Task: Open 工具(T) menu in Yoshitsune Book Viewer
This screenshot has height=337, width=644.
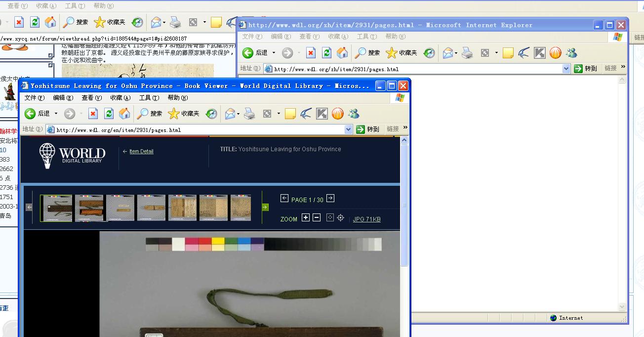Action: click(x=149, y=98)
